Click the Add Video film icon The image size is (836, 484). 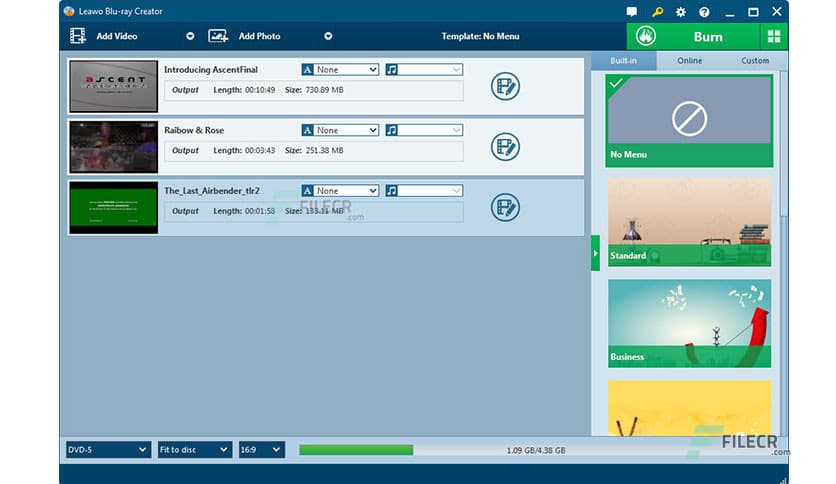point(78,36)
